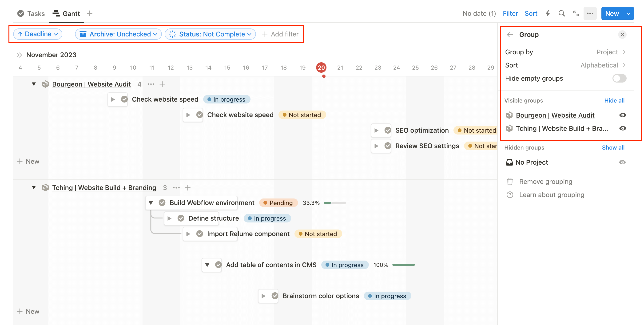Open the search magnifier icon
644x325 pixels.
click(562, 13)
